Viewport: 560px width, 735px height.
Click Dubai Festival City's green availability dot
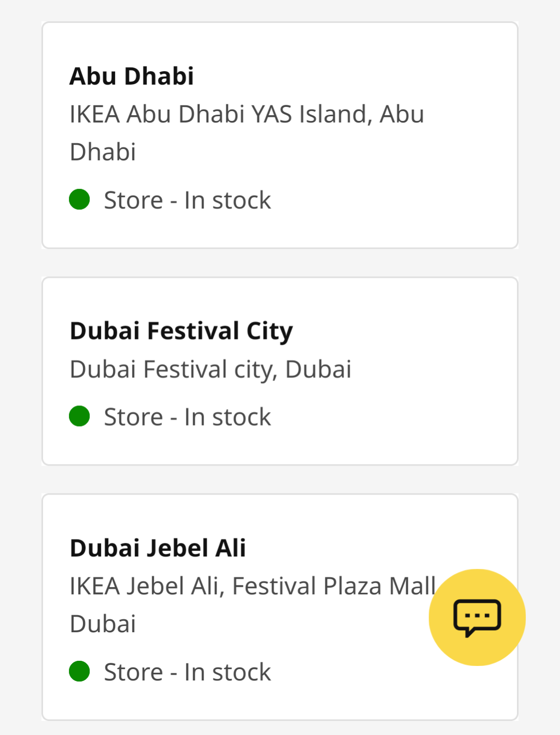coord(79,416)
